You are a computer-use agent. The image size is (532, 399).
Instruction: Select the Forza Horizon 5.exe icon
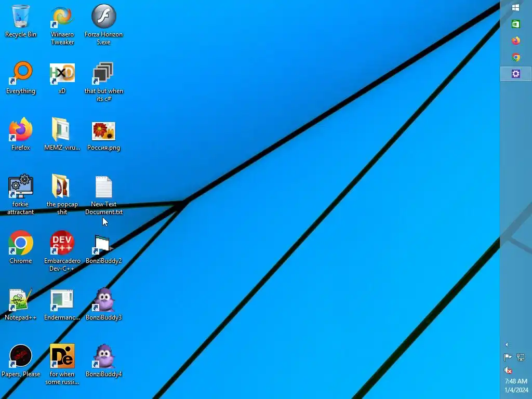[103, 25]
